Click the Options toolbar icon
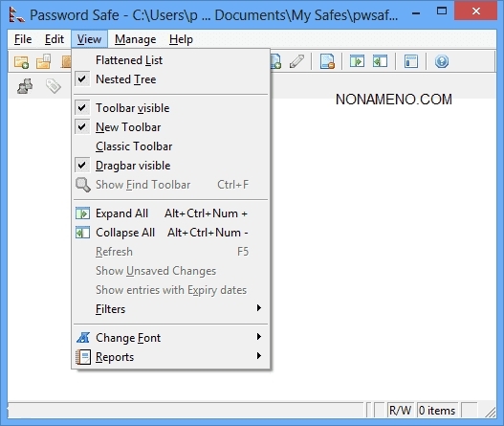Screen dimensions: 504x426 [x=411, y=61]
